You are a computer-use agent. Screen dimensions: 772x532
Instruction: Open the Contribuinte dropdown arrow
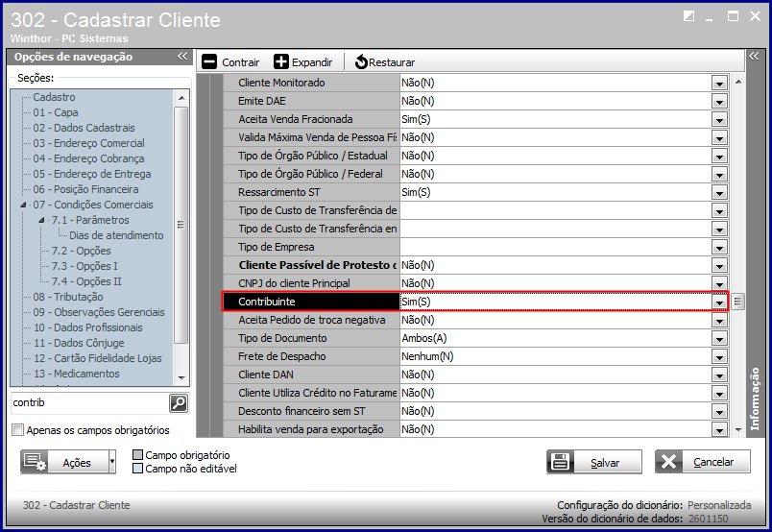click(719, 302)
